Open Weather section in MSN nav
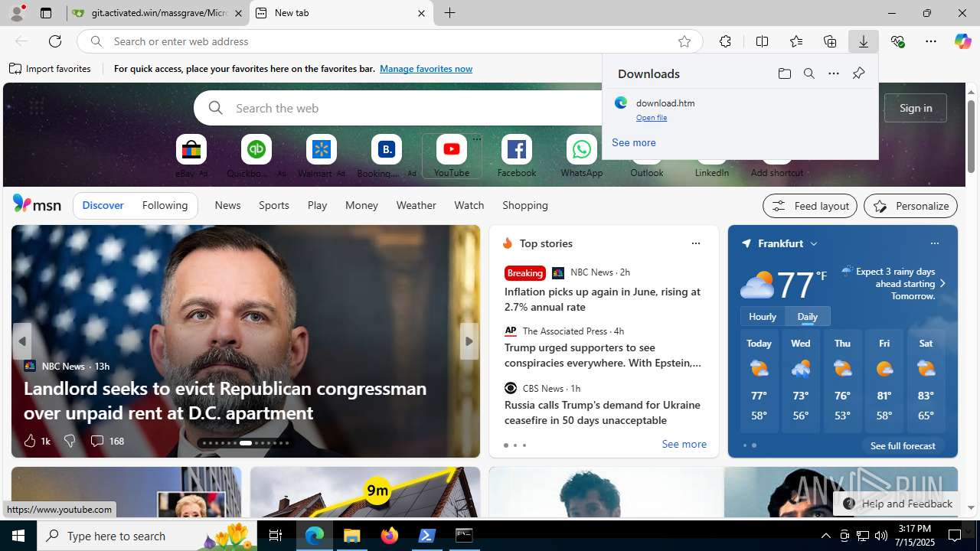This screenshot has height=551, width=980. pos(416,205)
